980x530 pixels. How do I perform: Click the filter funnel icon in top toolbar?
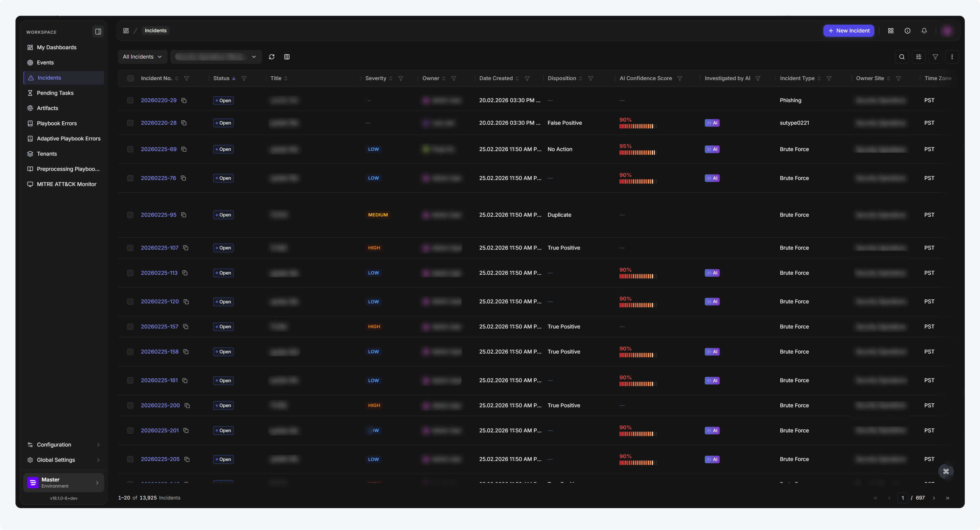click(x=935, y=57)
